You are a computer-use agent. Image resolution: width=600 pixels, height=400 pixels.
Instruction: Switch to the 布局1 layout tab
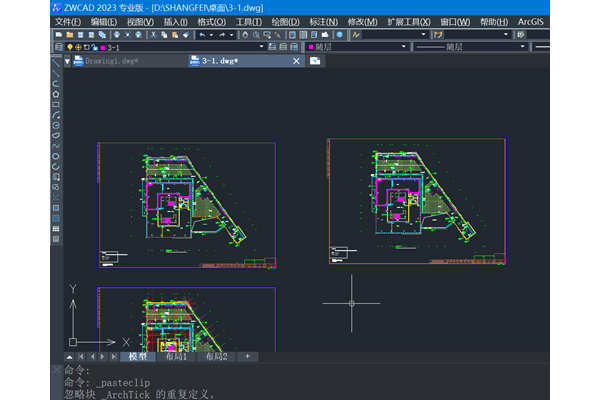pos(176,356)
